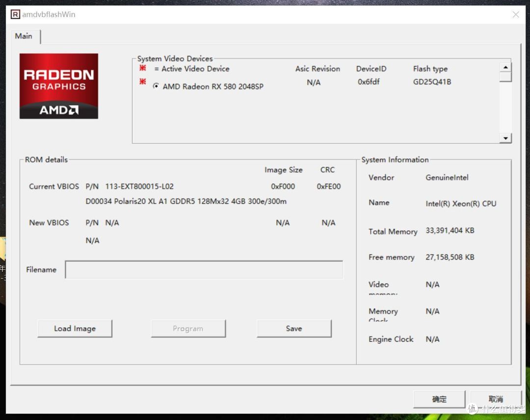The image size is (530, 420).
Task: Click into the Filename input field
Action: tap(204, 270)
